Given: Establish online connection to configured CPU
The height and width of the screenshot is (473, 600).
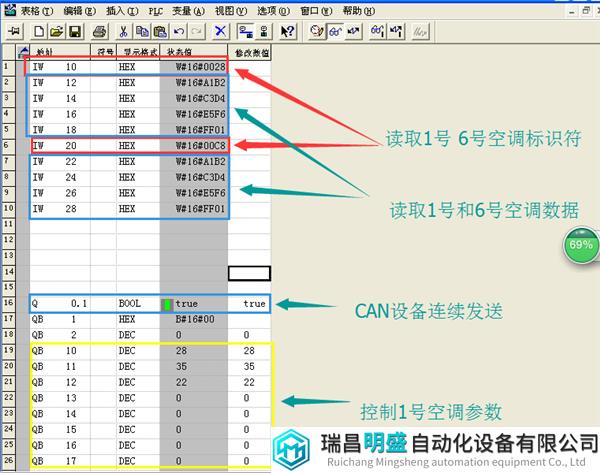Looking at the screenshot, I should point(245,31).
